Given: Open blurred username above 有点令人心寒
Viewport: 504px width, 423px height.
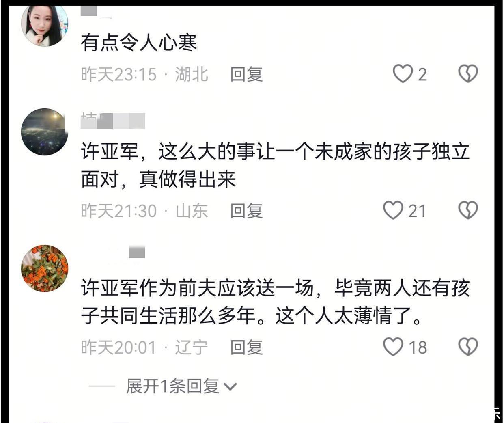Looking at the screenshot, I should coord(96,11).
